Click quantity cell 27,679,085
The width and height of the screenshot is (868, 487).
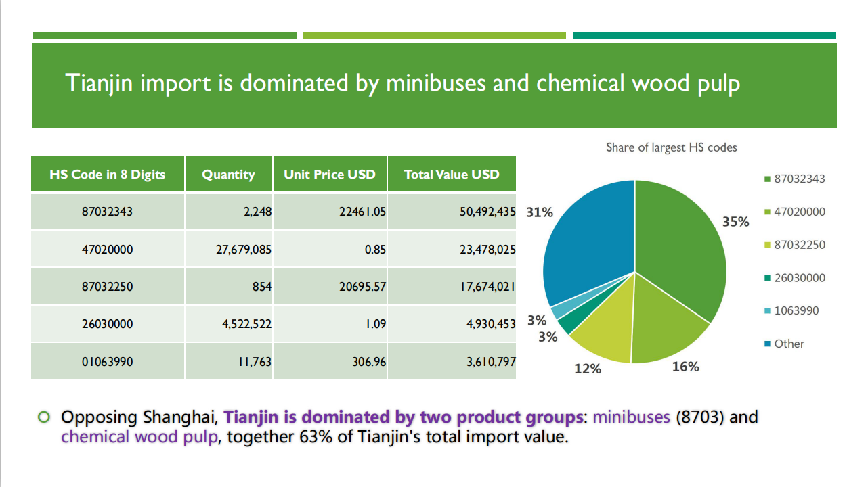pos(229,249)
